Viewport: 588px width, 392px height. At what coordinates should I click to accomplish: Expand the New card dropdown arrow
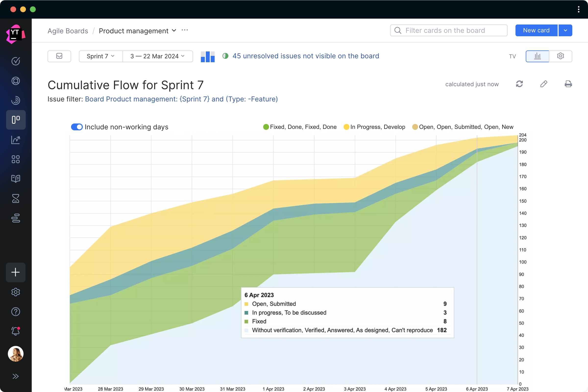click(565, 30)
